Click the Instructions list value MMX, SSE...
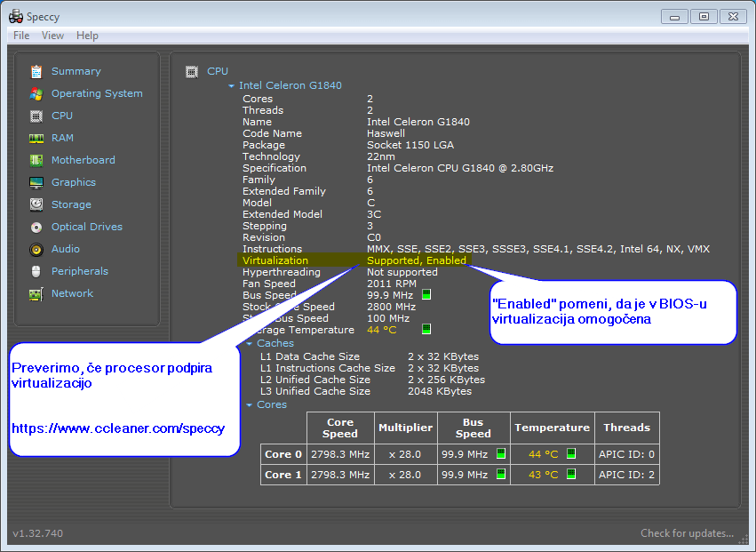Screen dimensions: 756x552 pyautogui.click(x=537, y=249)
